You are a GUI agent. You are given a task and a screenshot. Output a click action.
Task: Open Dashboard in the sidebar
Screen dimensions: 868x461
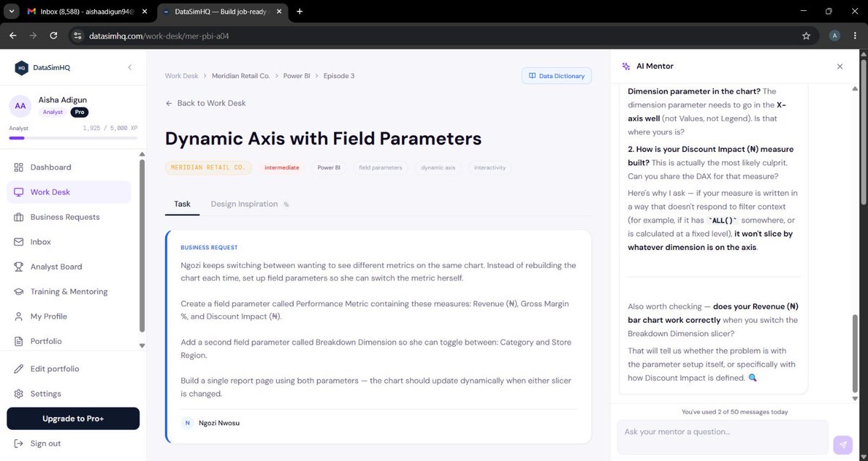point(69,167)
